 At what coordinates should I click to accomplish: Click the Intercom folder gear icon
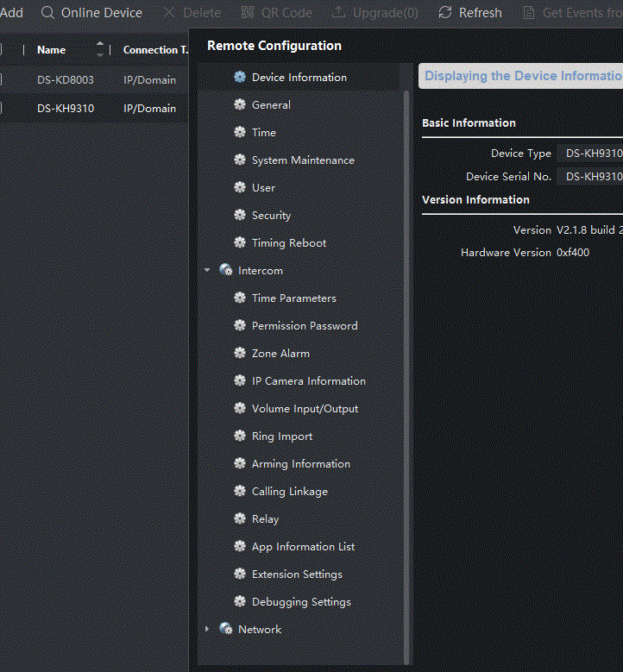[x=226, y=271]
